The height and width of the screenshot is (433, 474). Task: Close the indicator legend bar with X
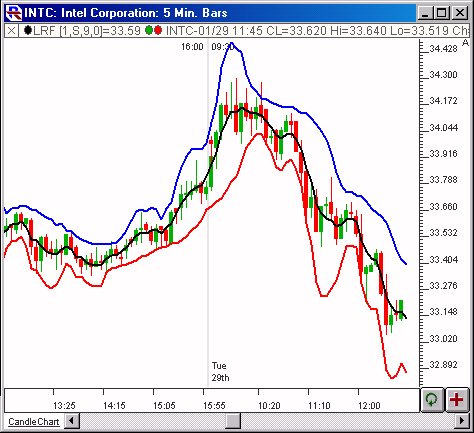11,31
